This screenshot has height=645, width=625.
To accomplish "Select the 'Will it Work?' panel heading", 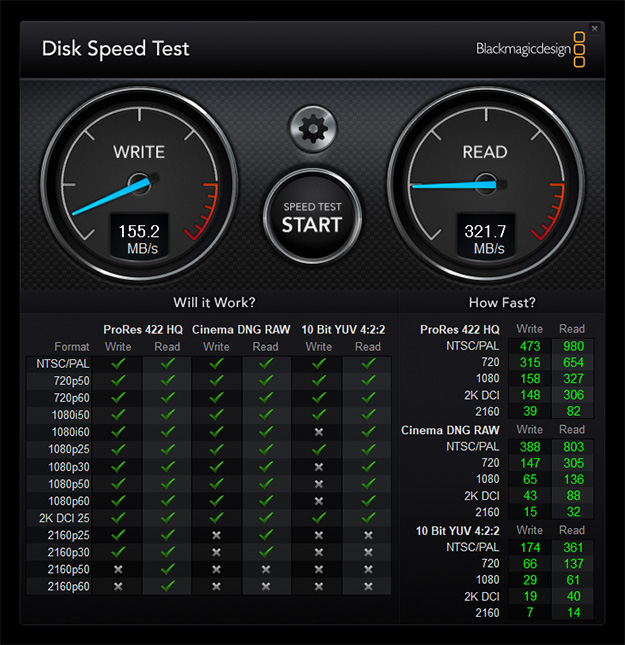I will (x=213, y=302).
